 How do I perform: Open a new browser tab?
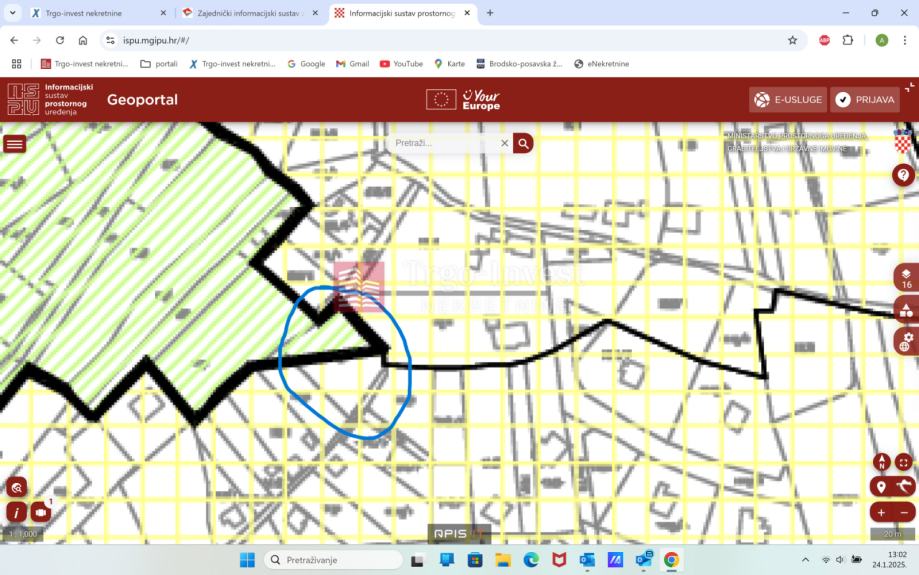coord(490,13)
